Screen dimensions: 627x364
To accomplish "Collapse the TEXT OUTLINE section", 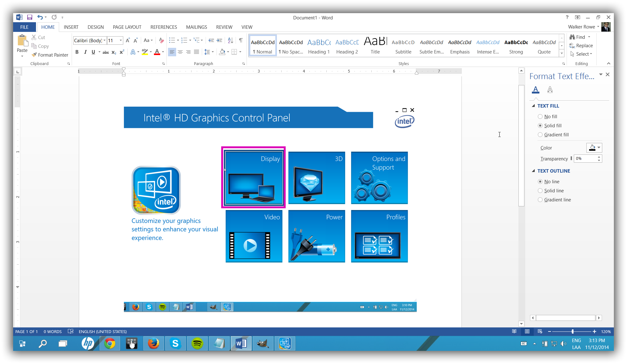I will [x=533, y=171].
